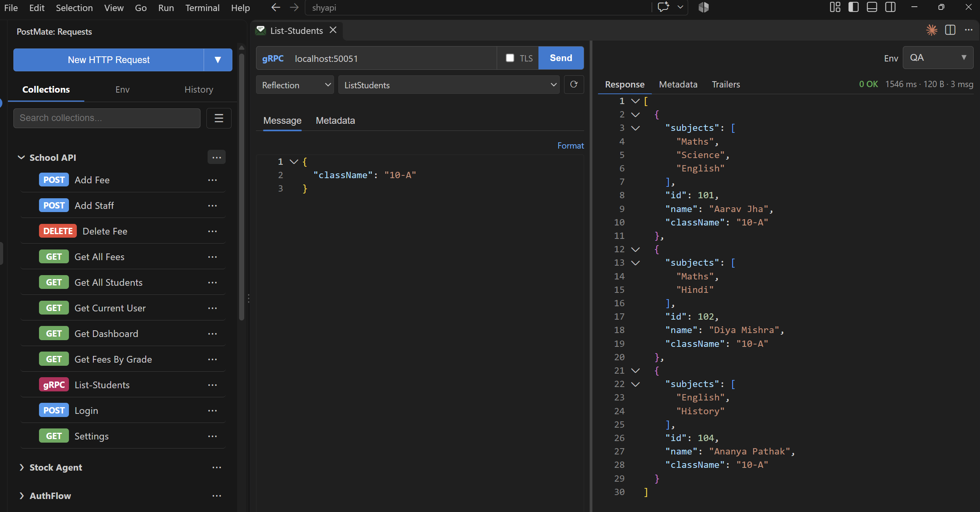Open the collections list menu icon
Image resolution: width=980 pixels, height=512 pixels.
coord(219,118)
